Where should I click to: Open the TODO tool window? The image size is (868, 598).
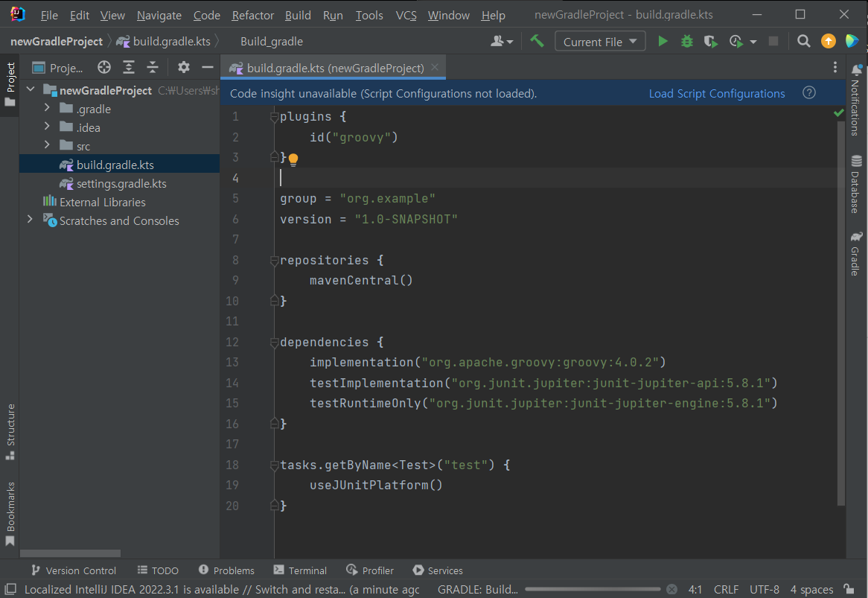point(158,570)
